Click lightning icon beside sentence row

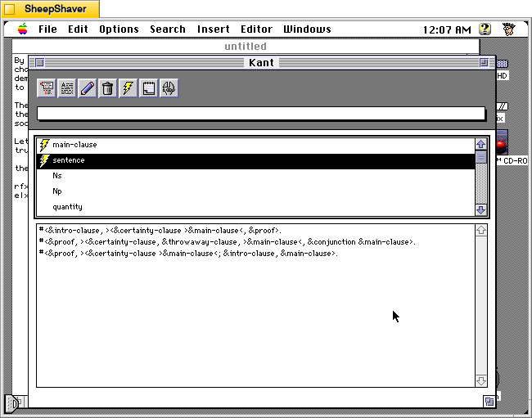tap(44, 160)
